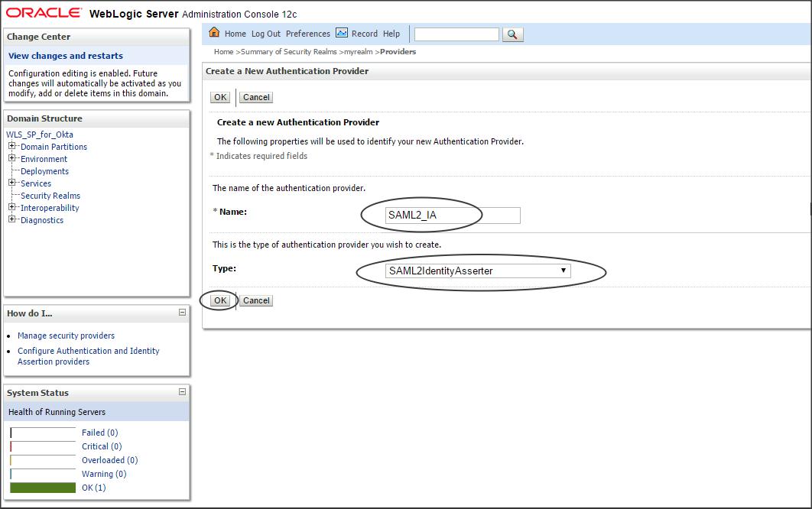The width and height of the screenshot is (812, 509).
Task: Click the green OK health bar
Action: click(x=43, y=488)
